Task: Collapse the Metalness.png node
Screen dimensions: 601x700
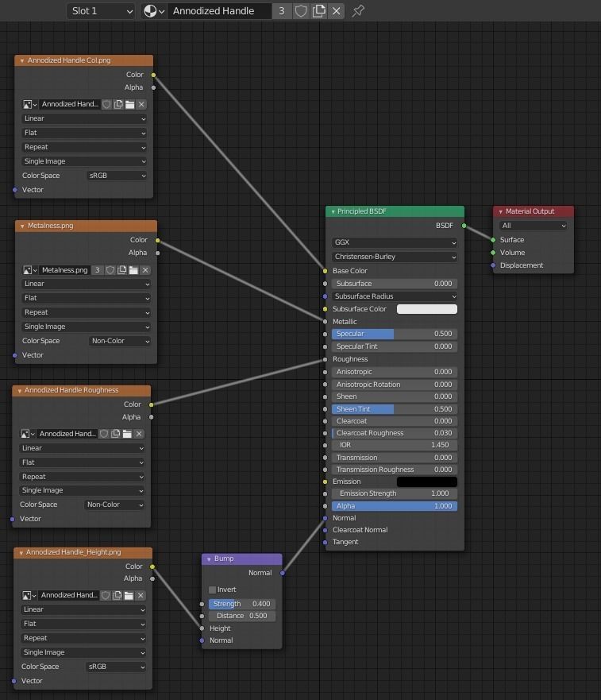Action: 22,226
